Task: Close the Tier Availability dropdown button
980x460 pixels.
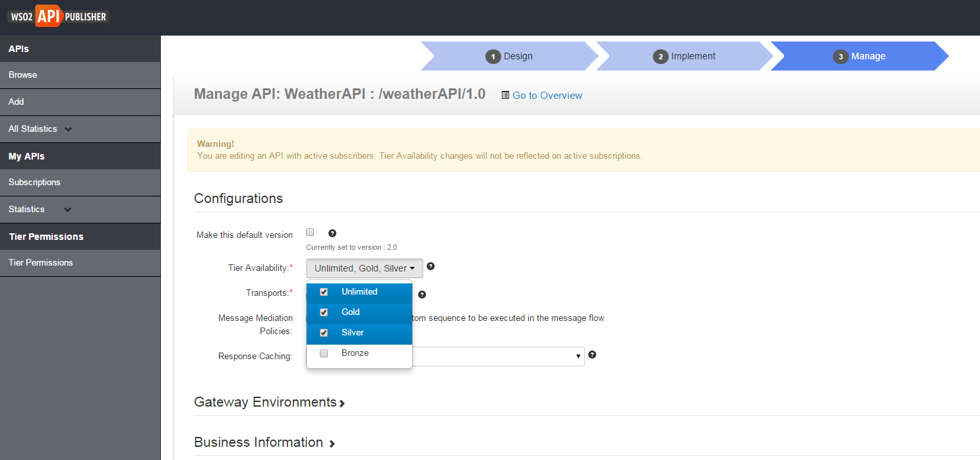Action: (x=364, y=268)
